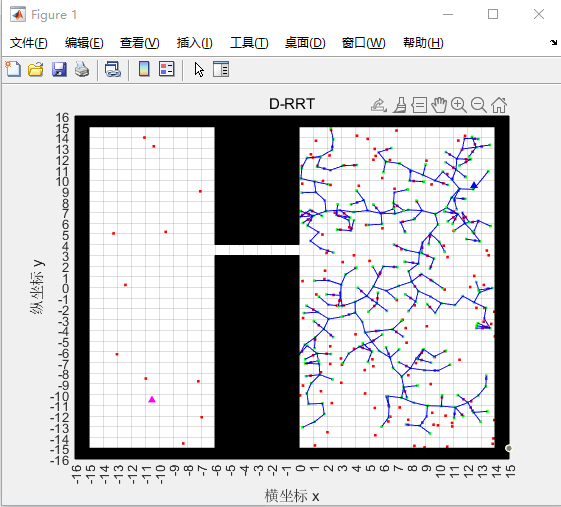Save the figure with the floppy disk icon
561x507 pixels.
(59, 69)
